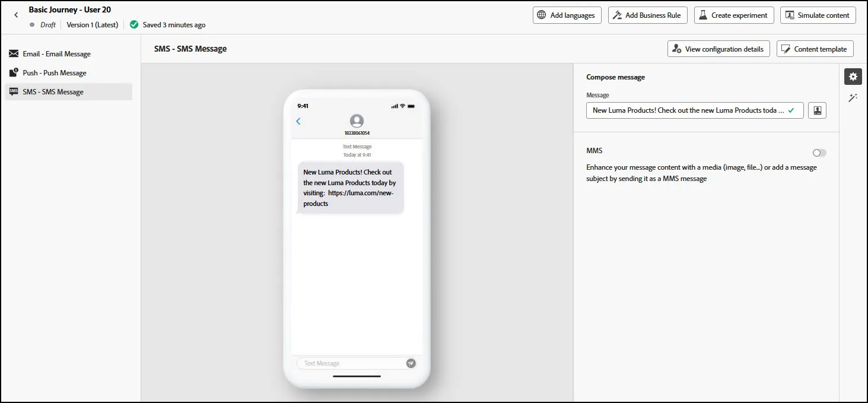
Task: Click the green validation check in Message field
Action: coord(791,110)
